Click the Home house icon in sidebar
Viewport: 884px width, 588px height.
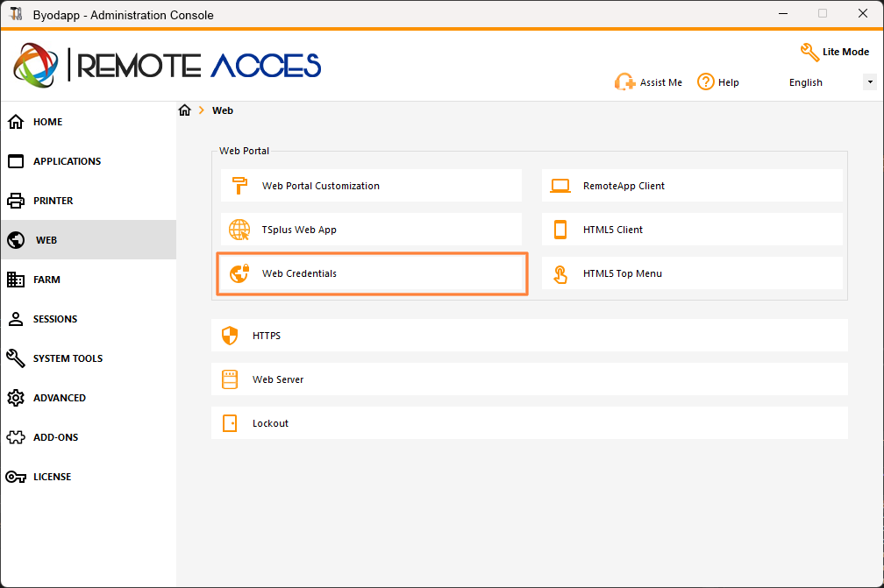click(16, 122)
